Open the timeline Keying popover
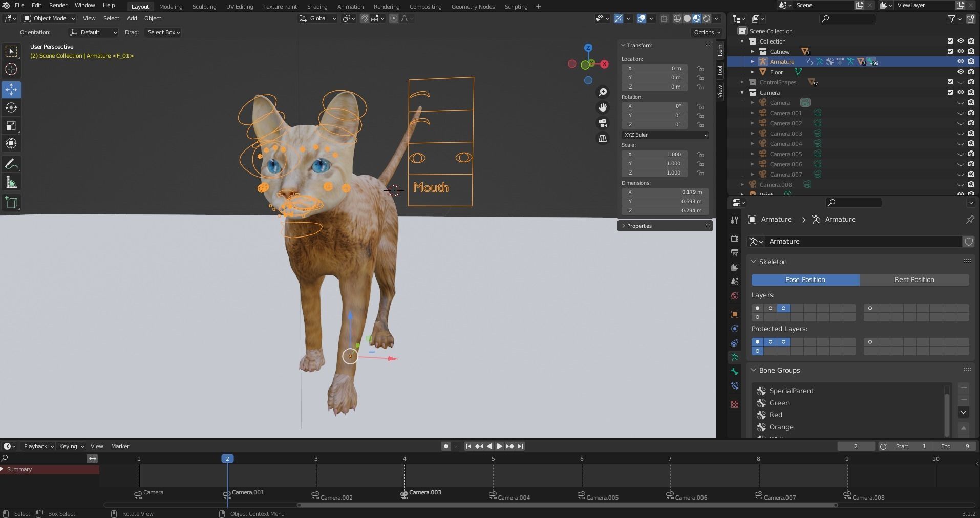 [71, 446]
